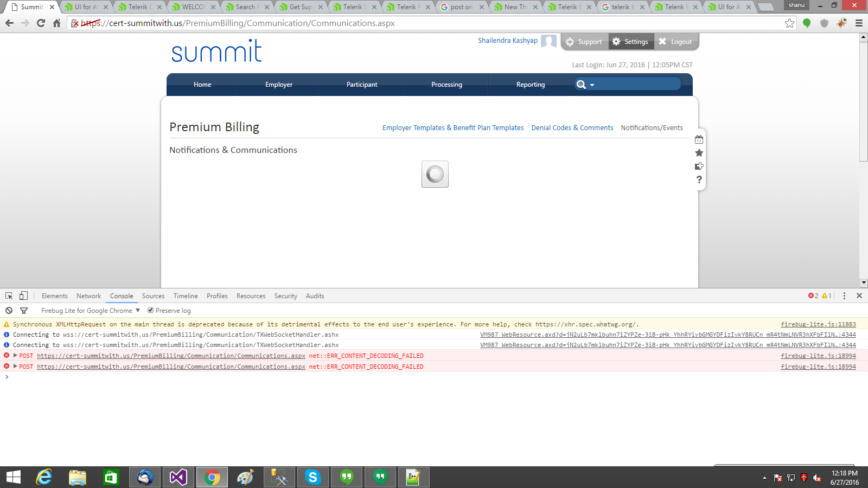The width and height of the screenshot is (868, 488).
Task: Show hidden system tray icons
Action: click(764, 478)
